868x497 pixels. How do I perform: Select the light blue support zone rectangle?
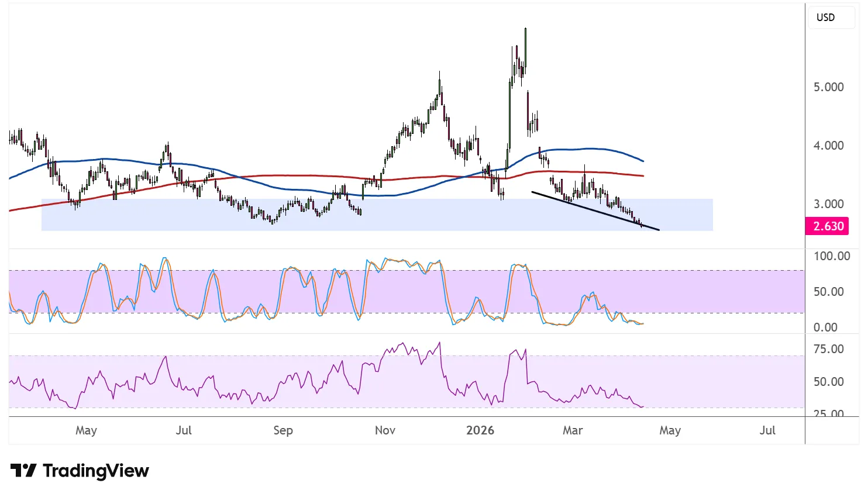pyautogui.click(x=175, y=222)
